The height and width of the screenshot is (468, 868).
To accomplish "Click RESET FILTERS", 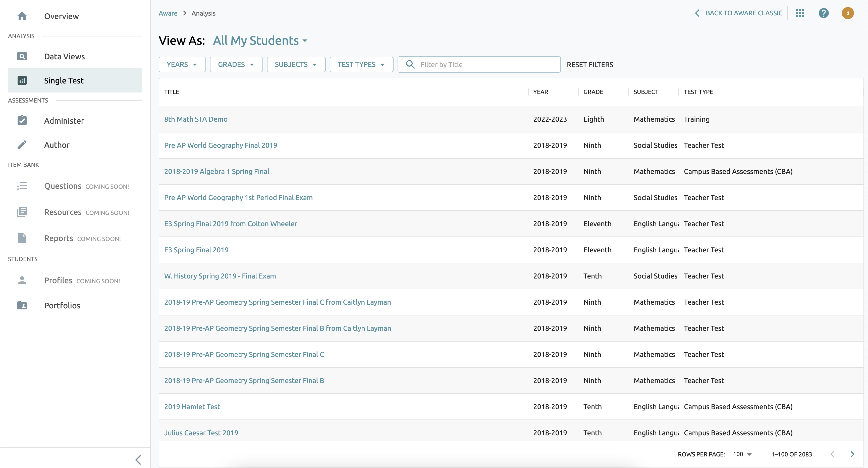I will click(x=590, y=64).
